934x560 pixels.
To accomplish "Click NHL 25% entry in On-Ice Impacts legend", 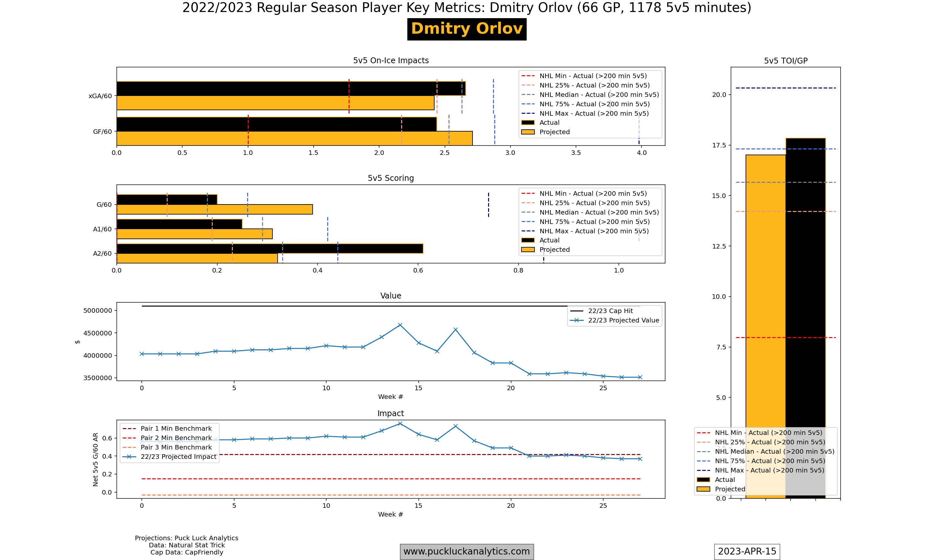I will pyautogui.click(x=586, y=85).
